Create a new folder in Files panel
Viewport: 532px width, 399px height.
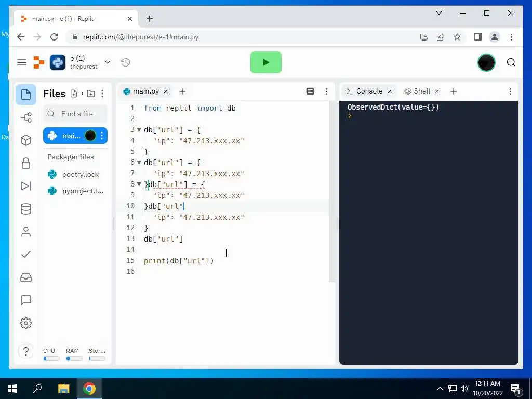tap(91, 94)
